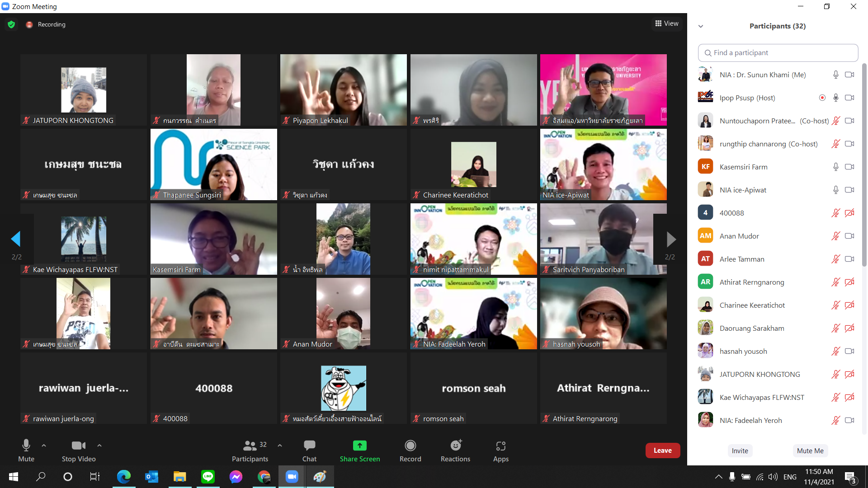Mute my microphone in bottom toolbar

(x=26, y=450)
